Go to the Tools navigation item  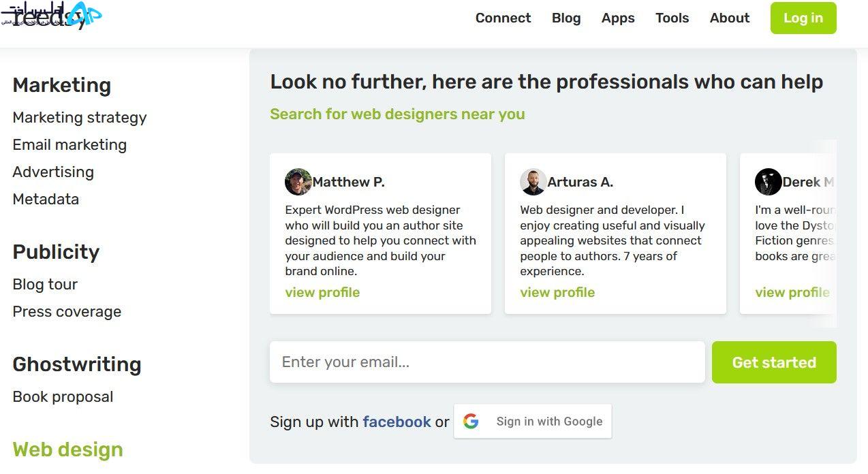pyautogui.click(x=672, y=18)
